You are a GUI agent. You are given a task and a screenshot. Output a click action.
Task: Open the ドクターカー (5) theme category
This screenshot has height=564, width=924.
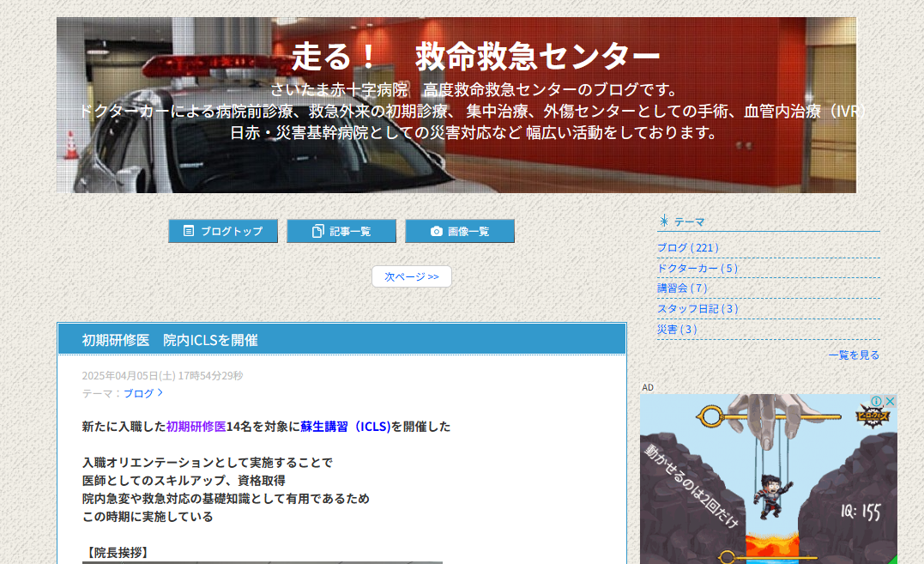pos(698,268)
